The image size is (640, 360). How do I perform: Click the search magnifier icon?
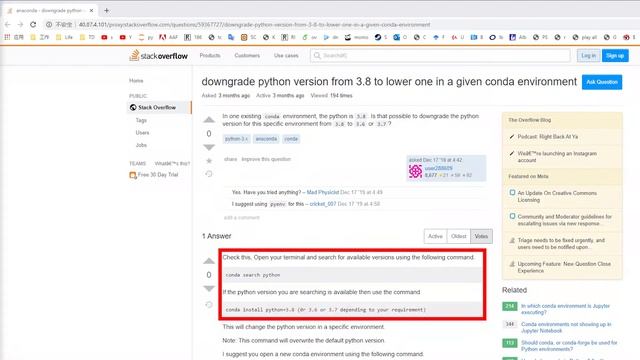pyautogui.click(x=317, y=56)
